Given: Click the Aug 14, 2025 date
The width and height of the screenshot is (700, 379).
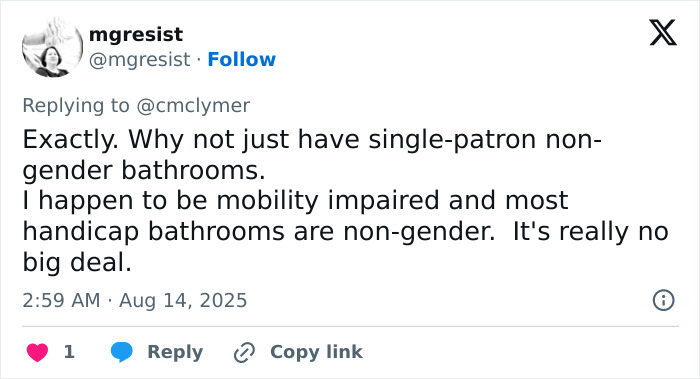Looking at the screenshot, I should point(183,300).
